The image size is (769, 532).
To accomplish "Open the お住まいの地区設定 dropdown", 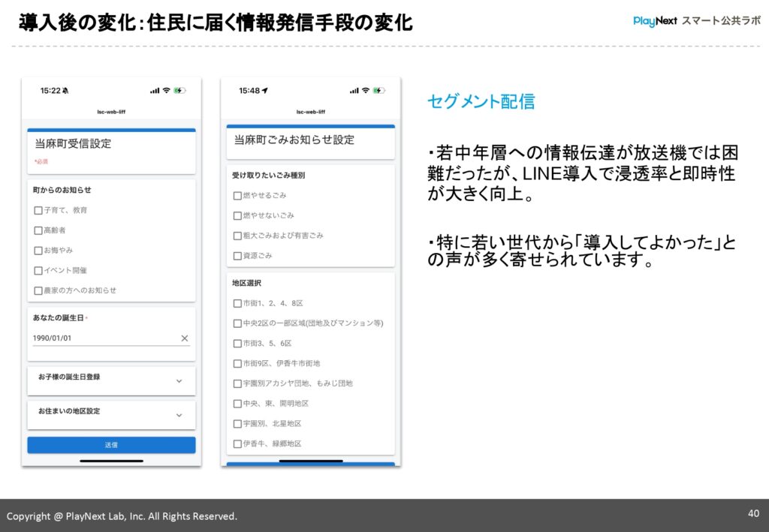I will tap(111, 415).
